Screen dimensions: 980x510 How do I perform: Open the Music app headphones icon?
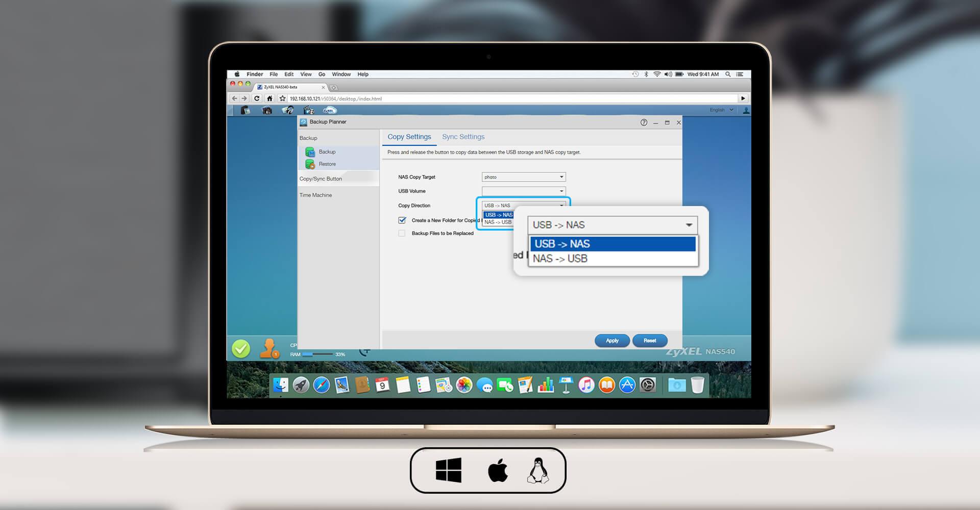288,110
